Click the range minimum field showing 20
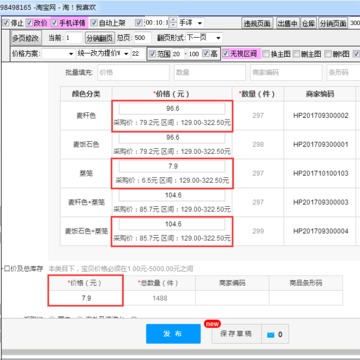This screenshot has height=360, width=360. tap(178, 54)
